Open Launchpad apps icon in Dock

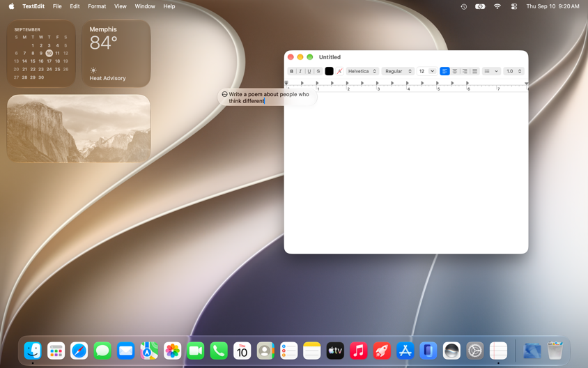point(56,351)
